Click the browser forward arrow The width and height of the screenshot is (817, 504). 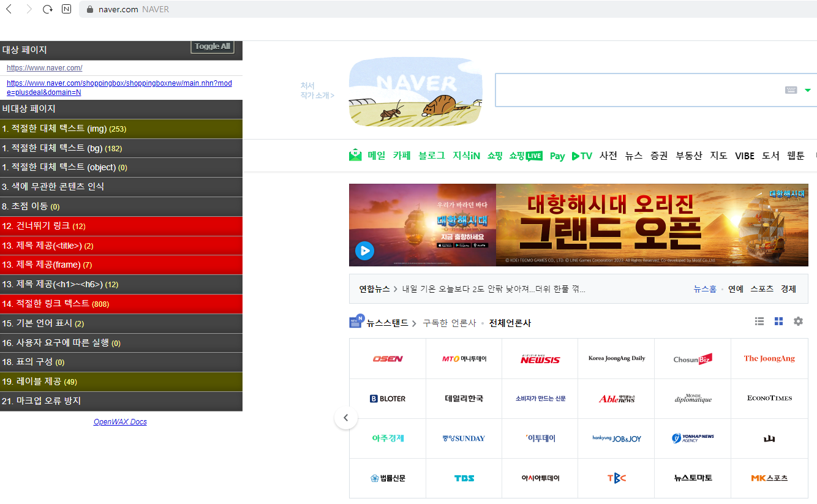point(29,9)
